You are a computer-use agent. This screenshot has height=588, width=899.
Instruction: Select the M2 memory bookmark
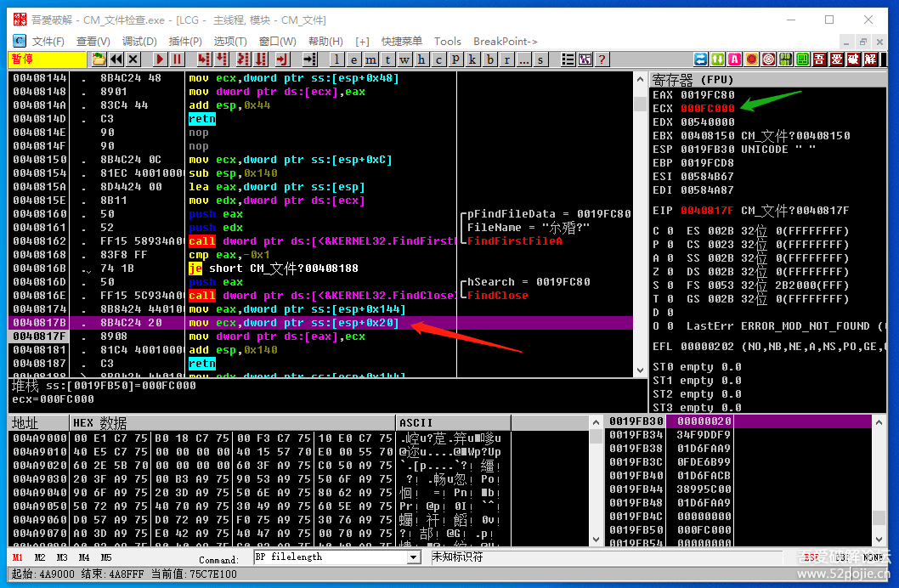[40, 557]
